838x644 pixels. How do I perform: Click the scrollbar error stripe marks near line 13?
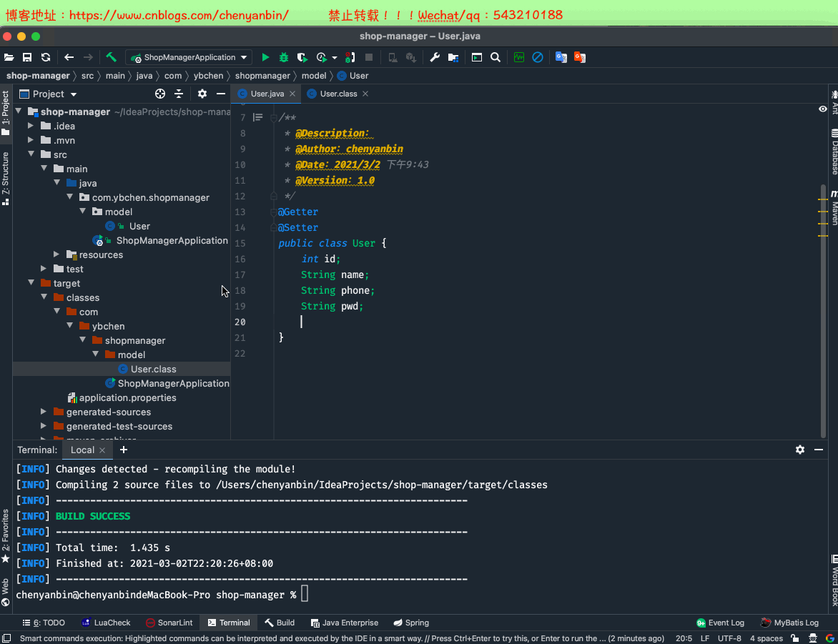coord(824,212)
